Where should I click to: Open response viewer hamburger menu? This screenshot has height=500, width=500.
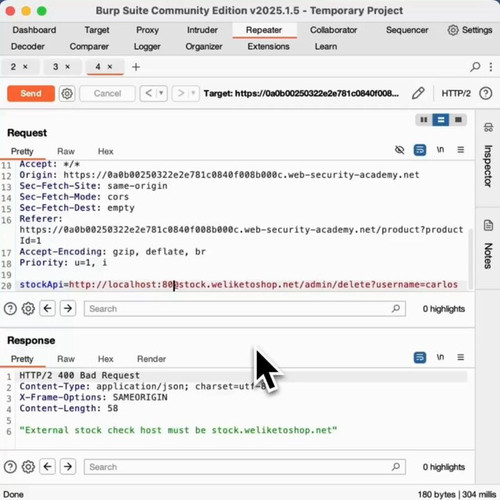click(x=461, y=357)
